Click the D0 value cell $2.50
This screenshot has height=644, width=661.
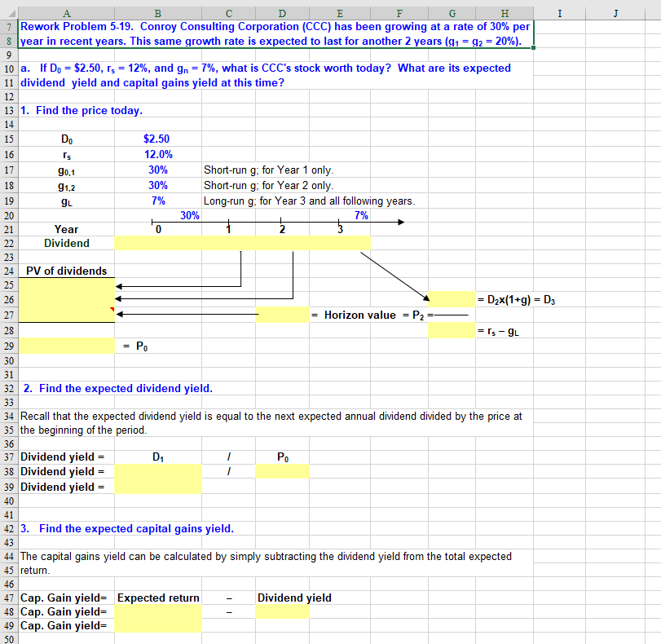(x=156, y=139)
